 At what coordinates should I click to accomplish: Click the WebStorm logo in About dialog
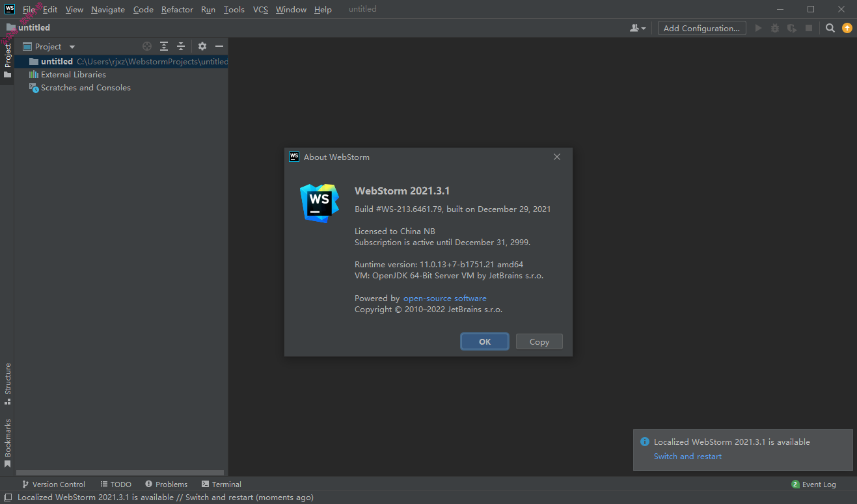coord(320,203)
